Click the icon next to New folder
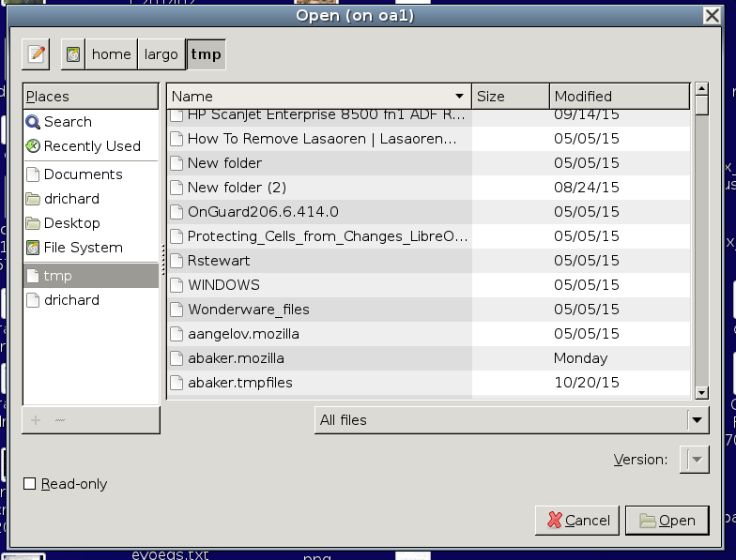This screenshot has height=560, width=736. click(176, 163)
